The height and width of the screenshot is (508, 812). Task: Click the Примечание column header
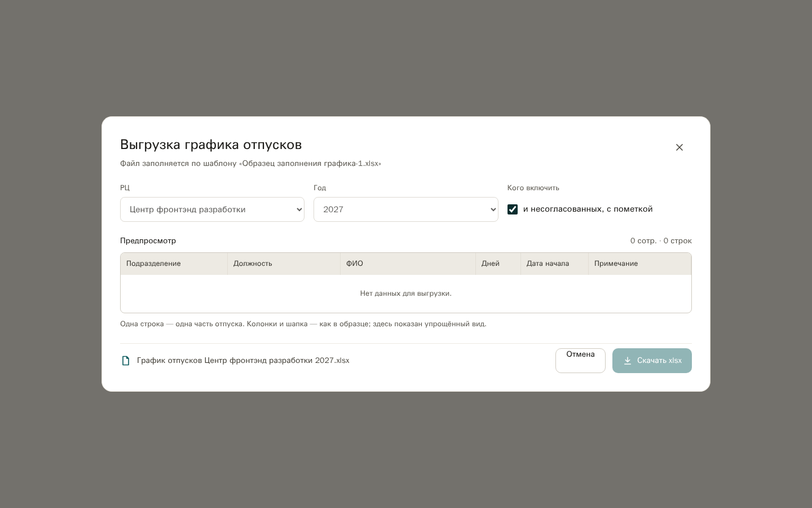(x=640, y=264)
